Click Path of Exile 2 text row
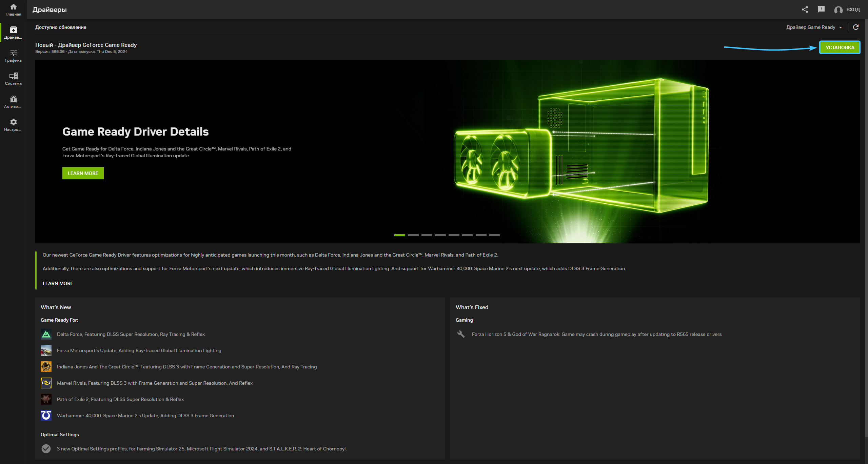Viewport: 868px width, 464px height. (120, 399)
